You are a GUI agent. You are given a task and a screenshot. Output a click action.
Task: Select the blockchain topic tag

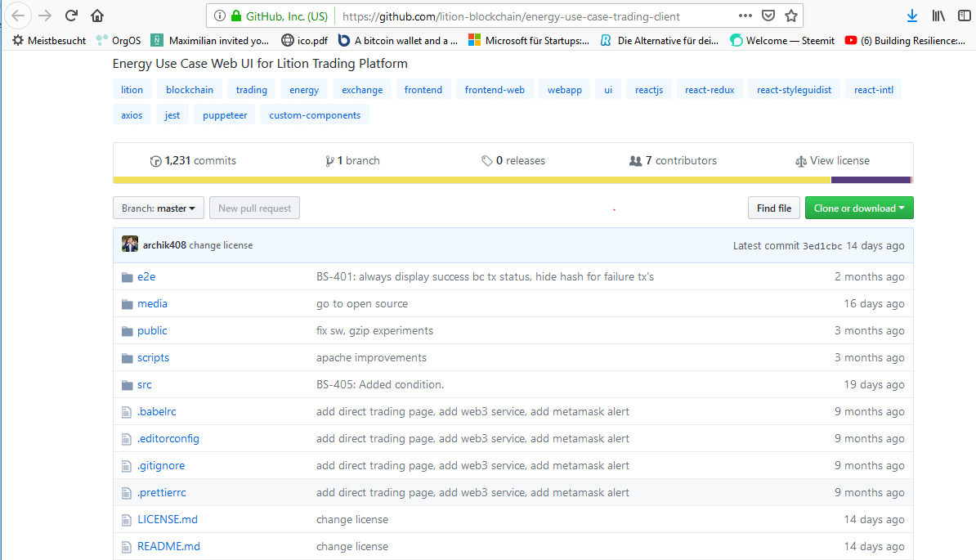[x=189, y=90]
